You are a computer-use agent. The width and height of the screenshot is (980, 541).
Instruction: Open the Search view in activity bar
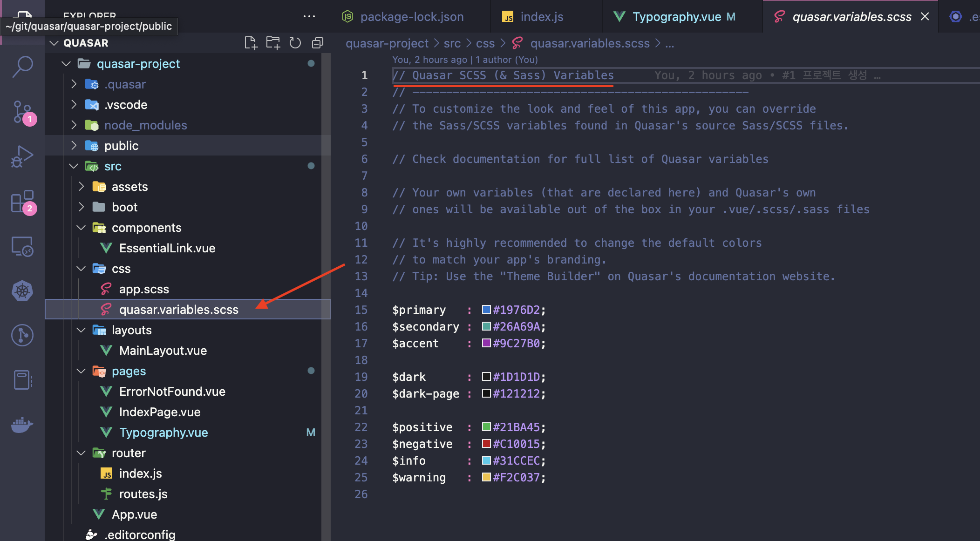[22, 67]
